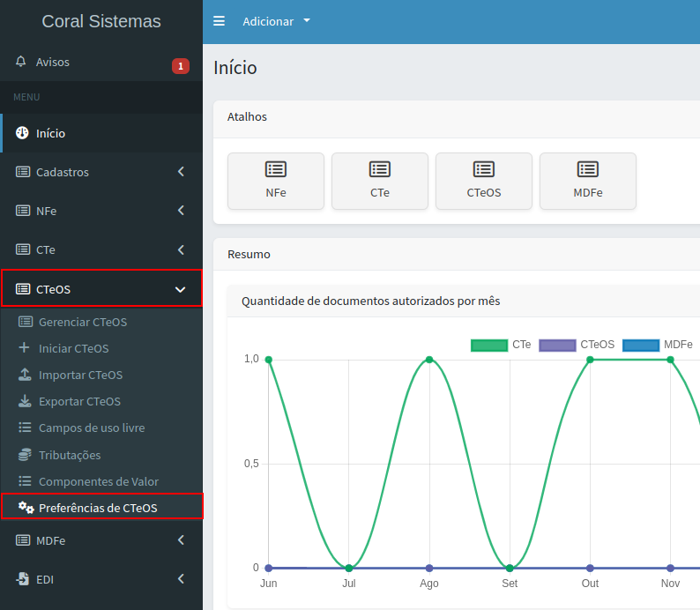This screenshot has height=610, width=700.
Task: Open Gerenciar CTeOS submenu item
Action: (x=82, y=322)
